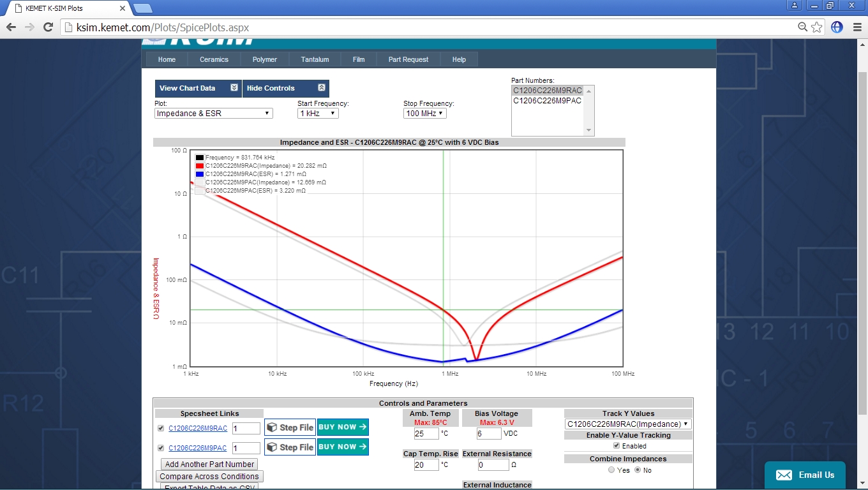Toggle the Hide Controls chevron icon

pos(321,88)
